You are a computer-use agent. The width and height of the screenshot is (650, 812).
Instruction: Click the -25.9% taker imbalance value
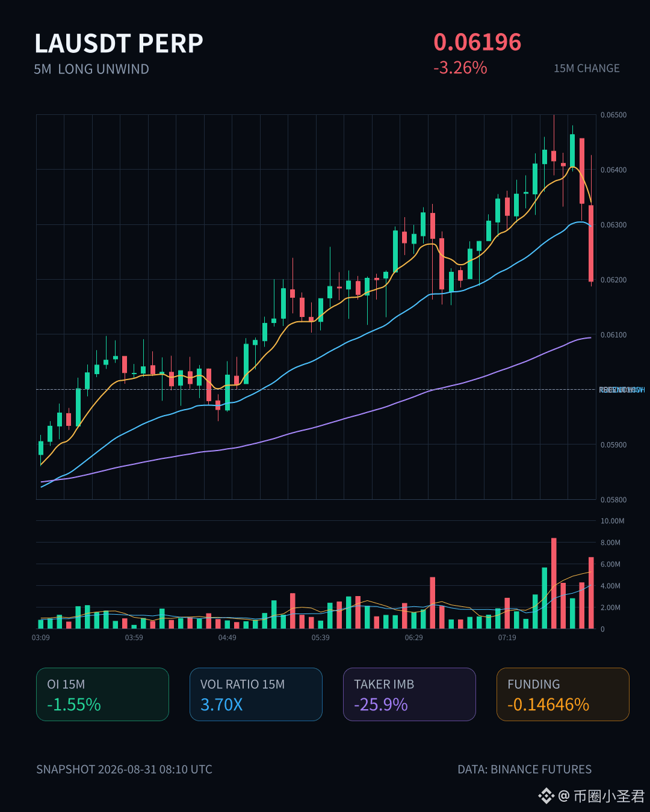381,704
